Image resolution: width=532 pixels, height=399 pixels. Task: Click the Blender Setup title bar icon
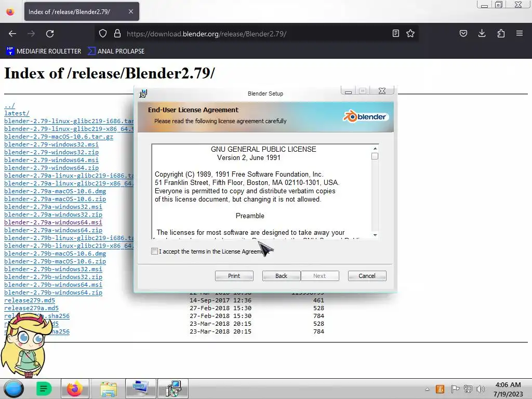click(x=143, y=94)
